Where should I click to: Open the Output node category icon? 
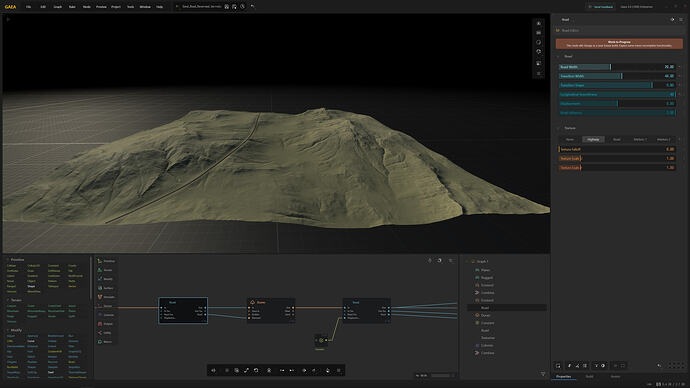(x=100, y=324)
